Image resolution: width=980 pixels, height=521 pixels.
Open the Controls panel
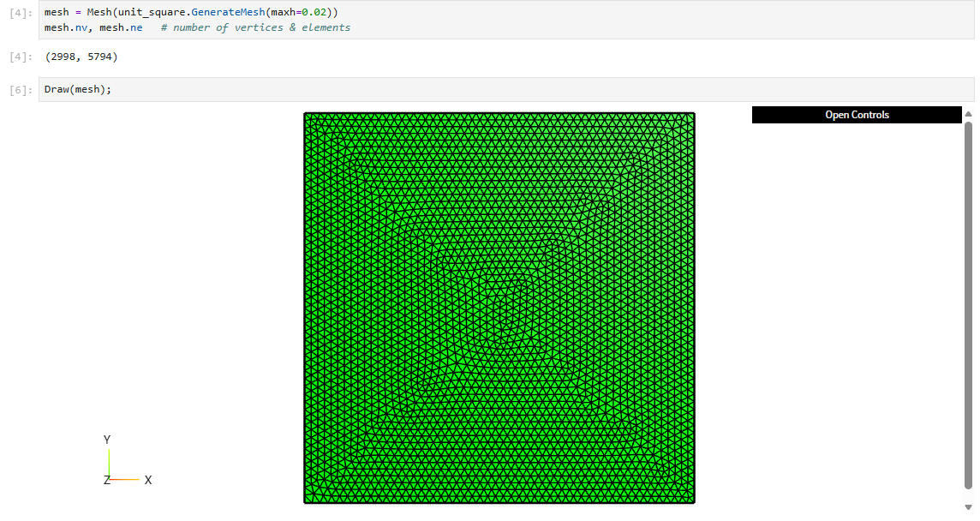pyautogui.click(x=857, y=115)
